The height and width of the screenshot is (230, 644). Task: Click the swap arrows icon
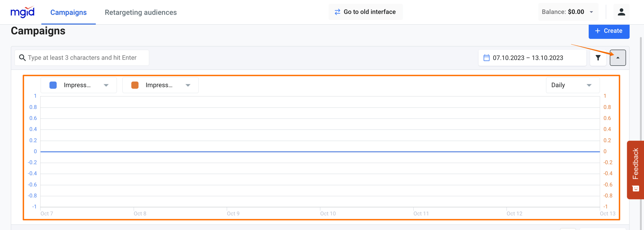click(337, 12)
